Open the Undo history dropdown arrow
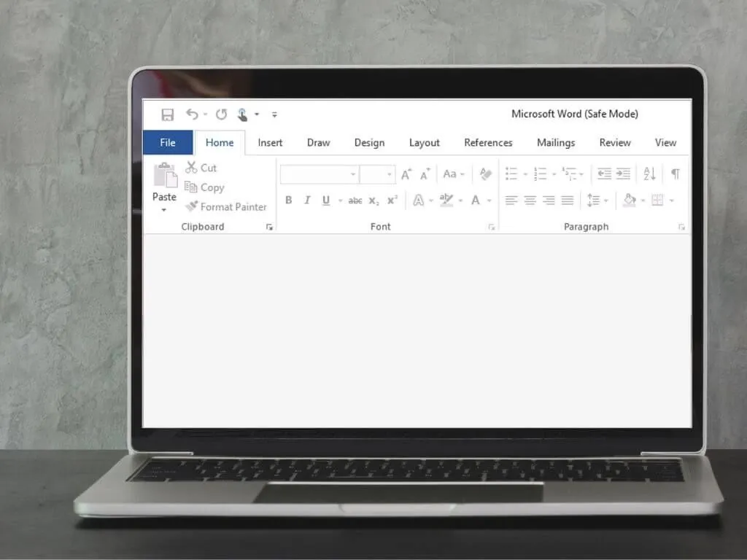This screenshot has height=560, width=747. point(205,114)
